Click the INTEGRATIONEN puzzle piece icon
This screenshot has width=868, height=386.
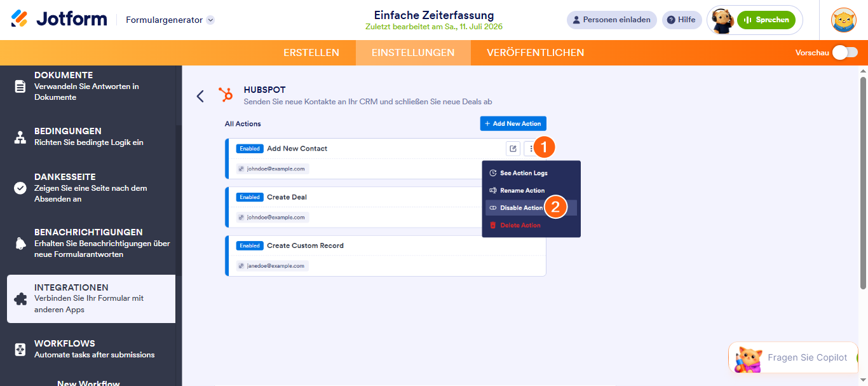pyautogui.click(x=20, y=299)
